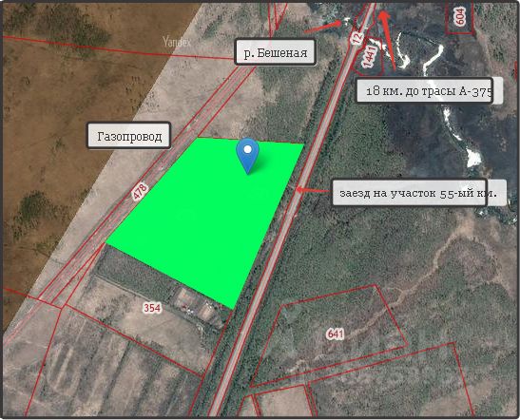Click the red arrow pointing to plot entrance
This screenshot has width=520, height=420.
coord(313,190)
